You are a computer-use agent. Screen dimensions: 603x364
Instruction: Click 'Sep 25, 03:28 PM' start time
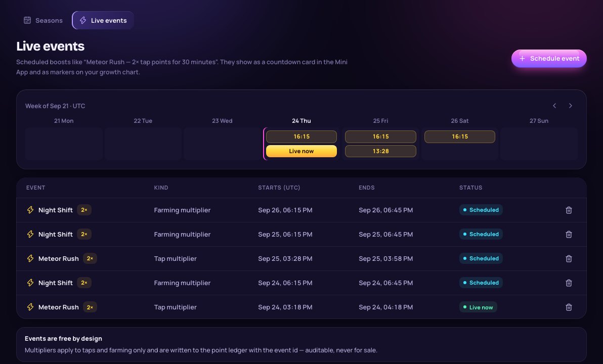coord(285,259)
